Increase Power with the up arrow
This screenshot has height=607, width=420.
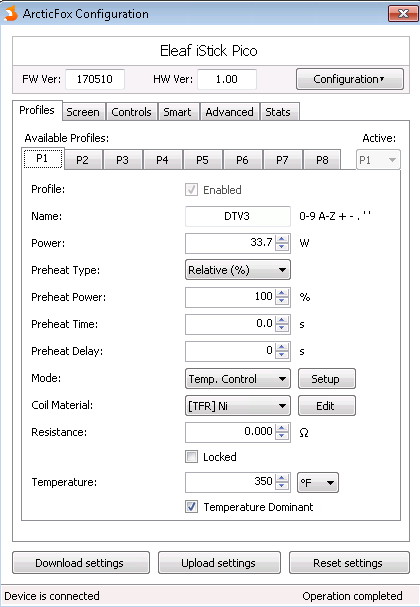click(x=282, y=239)
